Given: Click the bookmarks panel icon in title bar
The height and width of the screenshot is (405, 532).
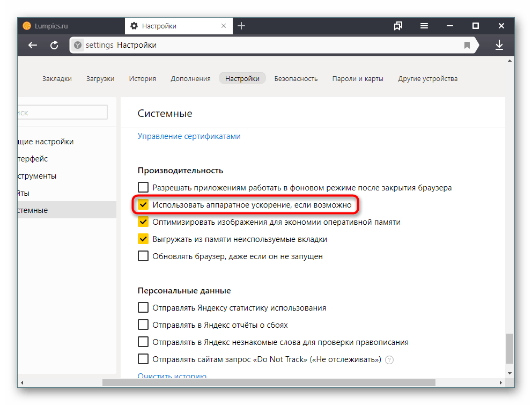Looking at the screenshot, I should tap(398, 26).
